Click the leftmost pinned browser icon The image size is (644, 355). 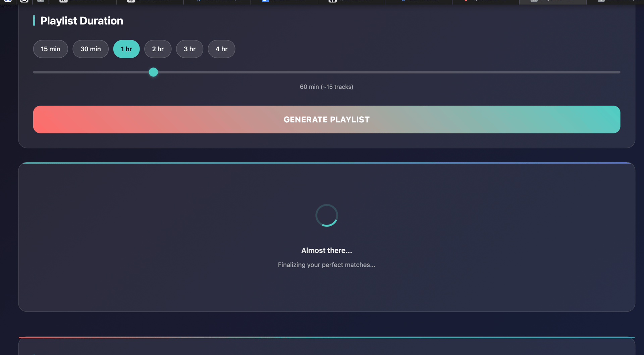(7, 1)
